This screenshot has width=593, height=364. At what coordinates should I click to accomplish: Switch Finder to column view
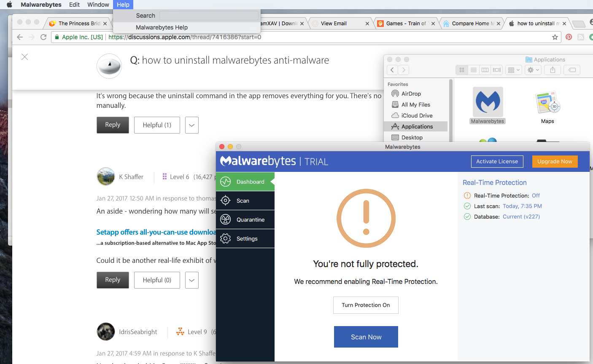pyautogui.click(x=485, y=70)
